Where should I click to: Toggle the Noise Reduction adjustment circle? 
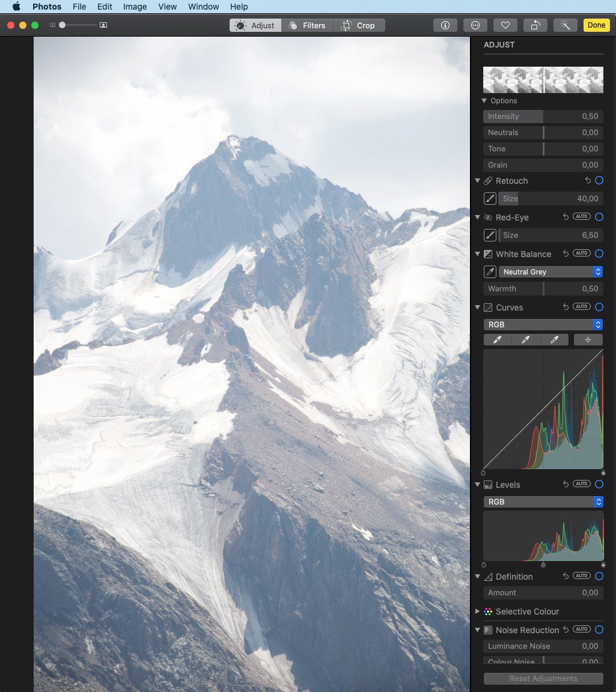[x=599, y=630]
